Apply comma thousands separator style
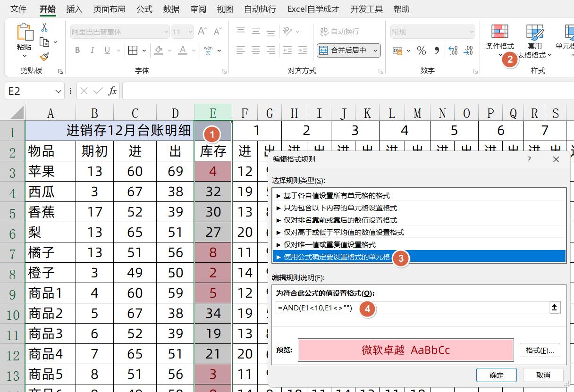Screen dimensions: 574x392 (437, 50)
